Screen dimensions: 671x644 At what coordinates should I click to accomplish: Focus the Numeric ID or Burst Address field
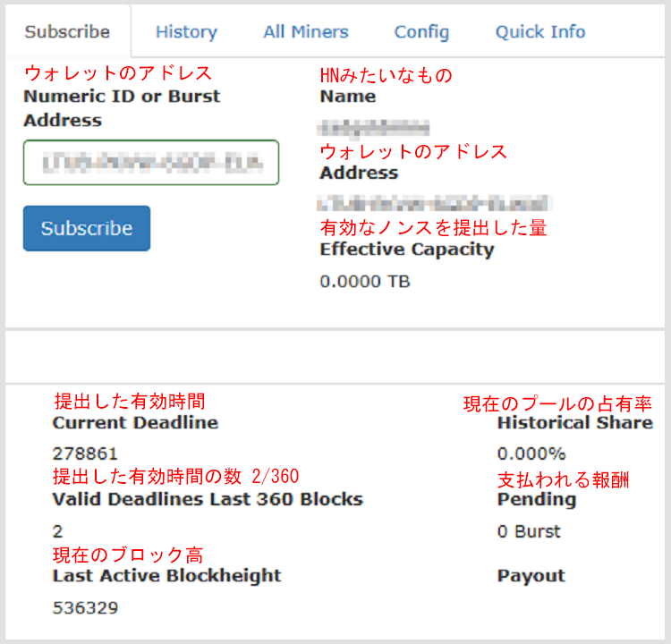[151, 163]
